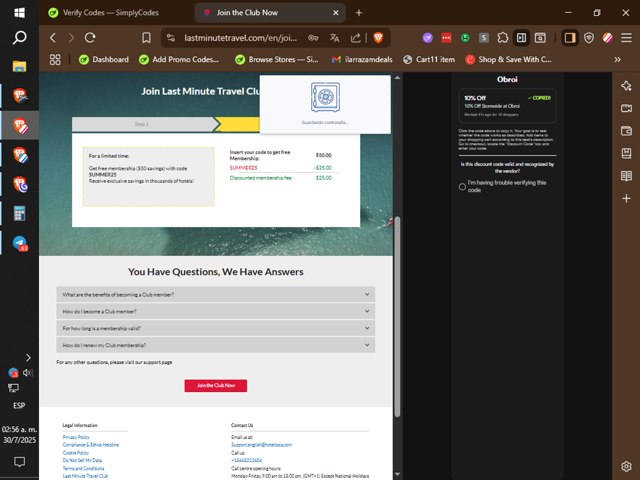
Task: Open the Windows Start menu
Action: click(19, 13)
